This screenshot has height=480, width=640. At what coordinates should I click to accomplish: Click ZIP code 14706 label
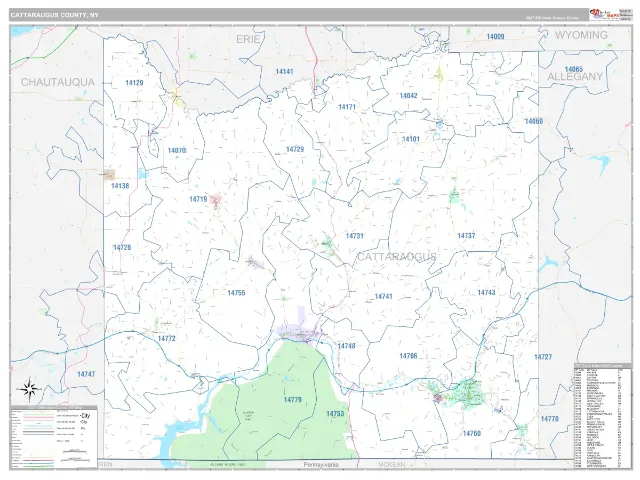pyautogui.click(x=408, y=356)
